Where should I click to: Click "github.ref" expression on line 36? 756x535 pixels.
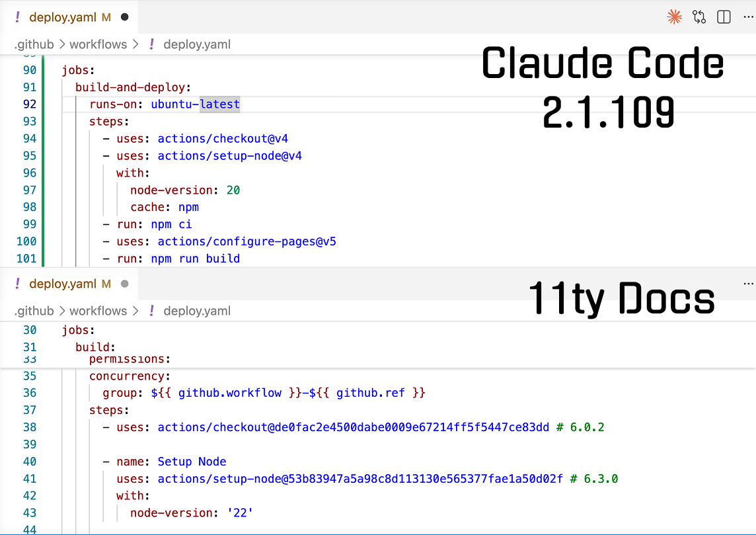(x=370, y=393)
